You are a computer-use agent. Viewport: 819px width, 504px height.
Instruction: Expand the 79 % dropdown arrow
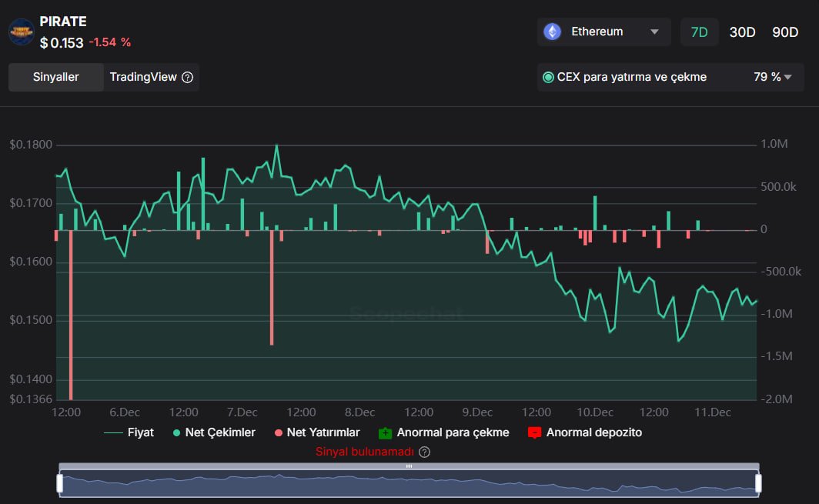[787, 77]
